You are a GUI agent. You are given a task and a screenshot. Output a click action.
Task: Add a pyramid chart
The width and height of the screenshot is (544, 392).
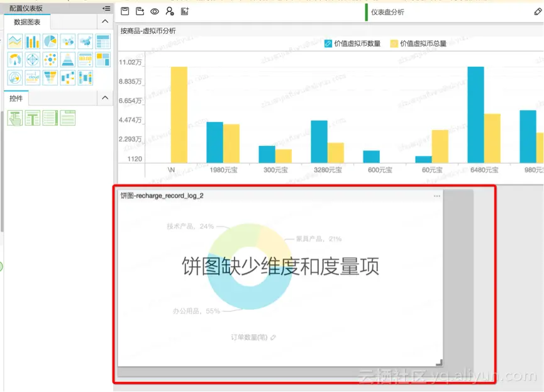pos(68,60)
